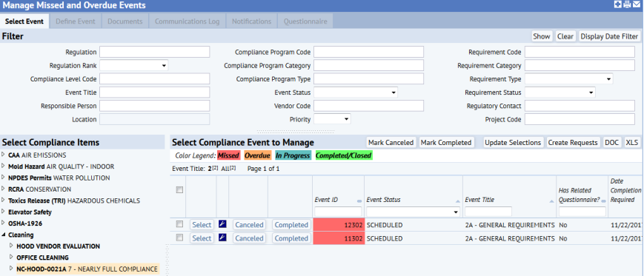Click Has Related Questionnaire column indicator icon
The height and width of the screenshot is (276, 644).
(x=603, y=201)
